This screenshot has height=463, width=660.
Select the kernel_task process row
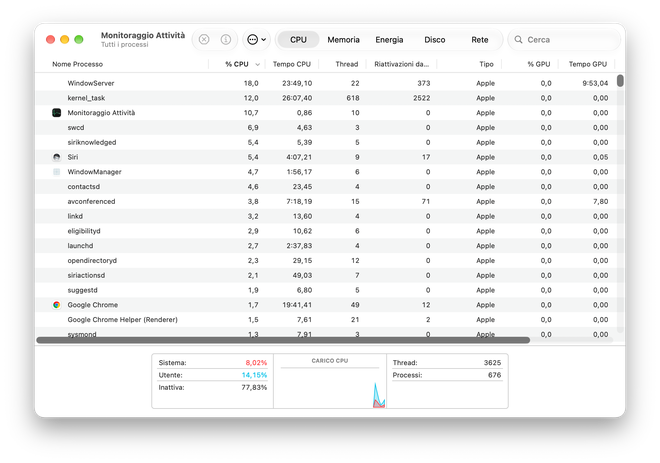[x=326, y=98]
